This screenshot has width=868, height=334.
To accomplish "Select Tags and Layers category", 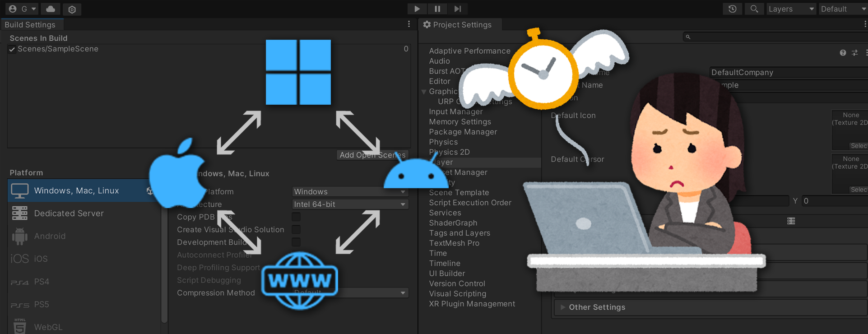I will 459,233.
